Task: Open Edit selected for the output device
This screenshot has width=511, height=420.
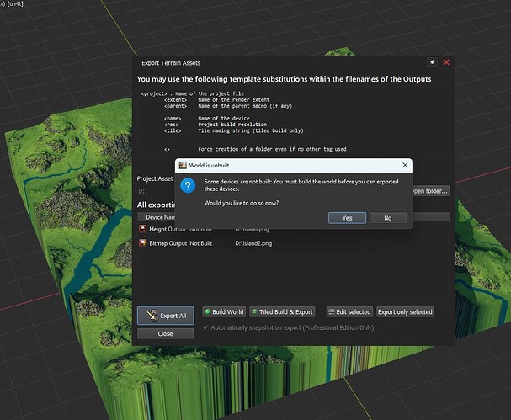Action: (x=349, y=311)
